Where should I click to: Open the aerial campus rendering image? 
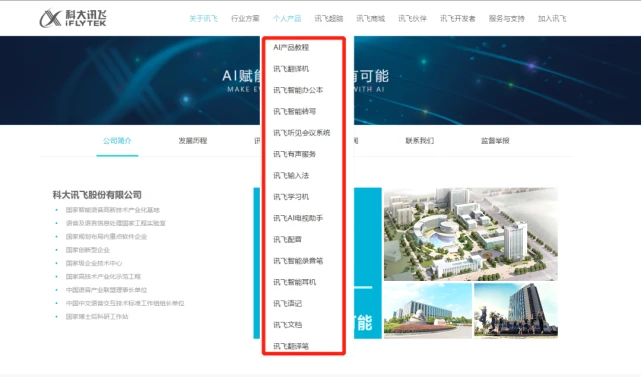pyautogui.click(x=471, y=234)
